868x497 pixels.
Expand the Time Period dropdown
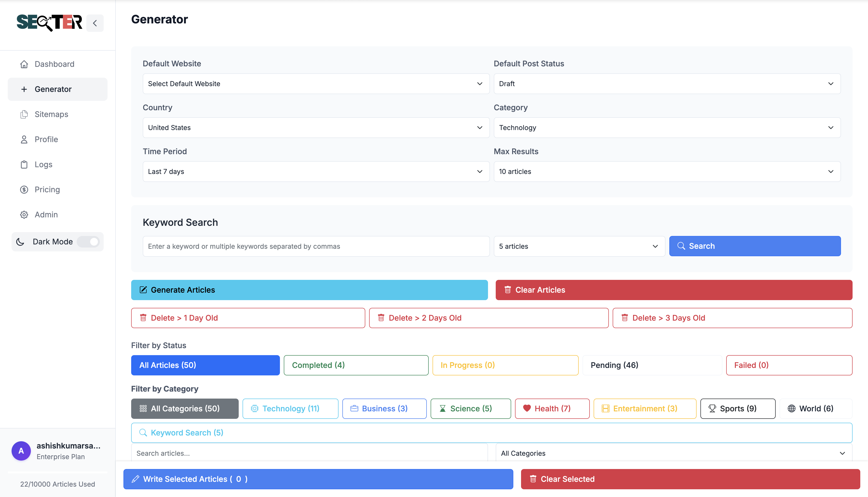pyautogui.click(x=316, y=171)
